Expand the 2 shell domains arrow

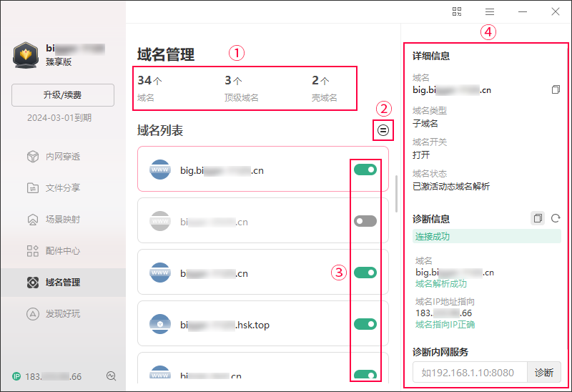point(325,82)
